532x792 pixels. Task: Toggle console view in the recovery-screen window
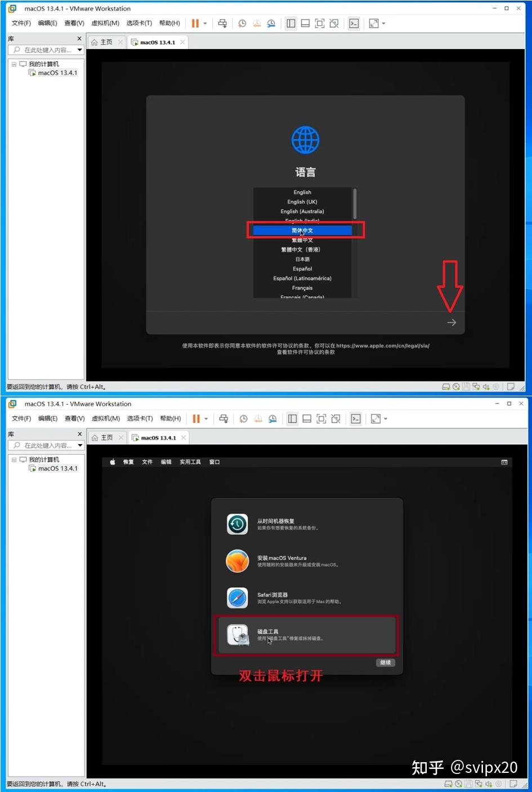(355, 419)
